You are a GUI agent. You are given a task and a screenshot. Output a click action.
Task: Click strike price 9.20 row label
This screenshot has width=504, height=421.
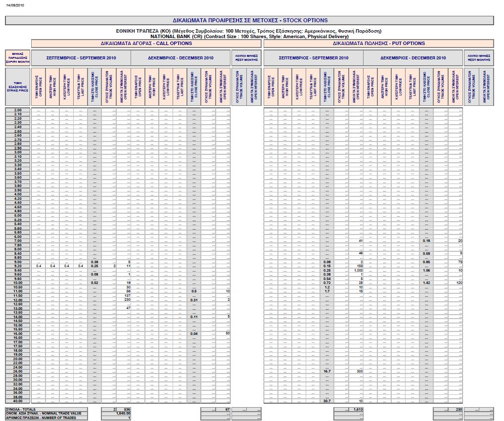[18, 266]
